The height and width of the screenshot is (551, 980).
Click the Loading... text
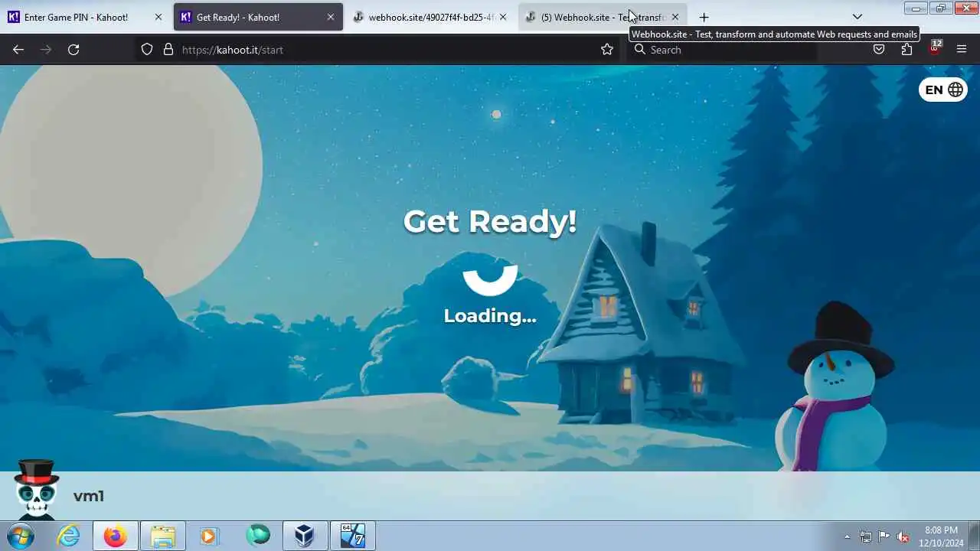click(x=490, y=315)
